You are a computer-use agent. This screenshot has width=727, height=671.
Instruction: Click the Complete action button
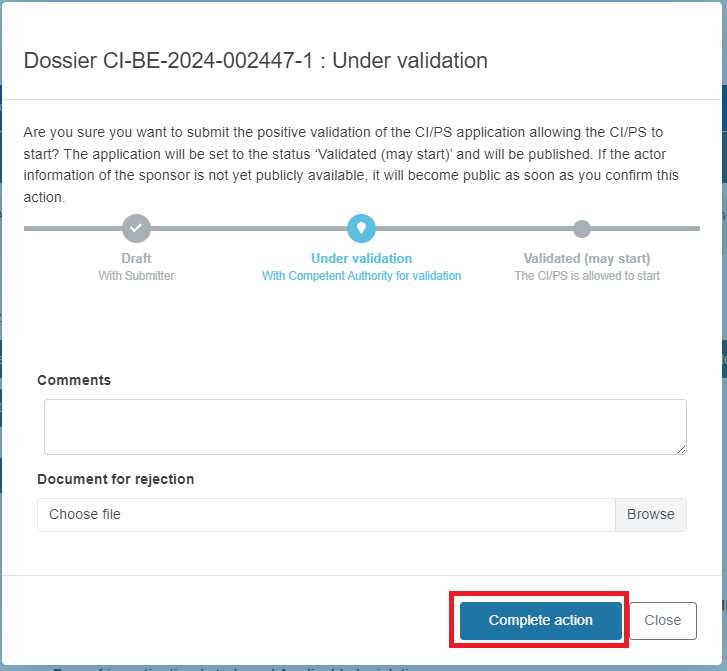(x=540, y=620)
